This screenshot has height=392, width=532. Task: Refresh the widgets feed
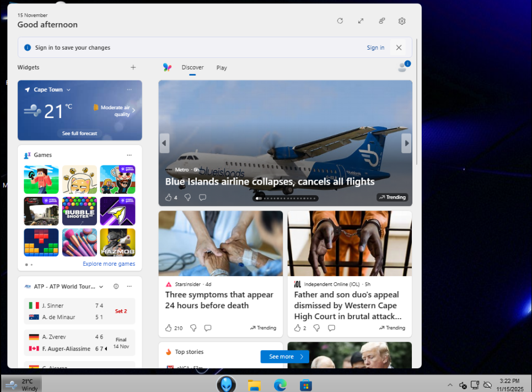point(340,21)
